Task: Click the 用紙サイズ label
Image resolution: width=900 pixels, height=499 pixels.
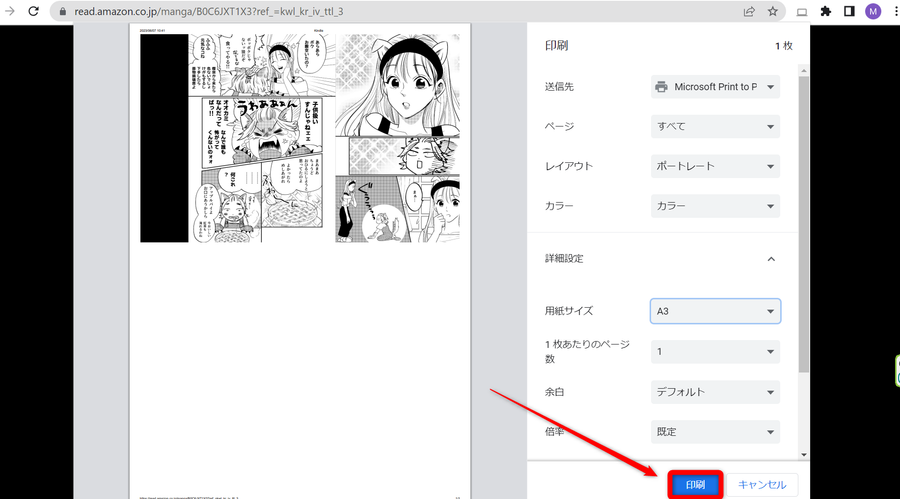Action: tap(569, 311)
